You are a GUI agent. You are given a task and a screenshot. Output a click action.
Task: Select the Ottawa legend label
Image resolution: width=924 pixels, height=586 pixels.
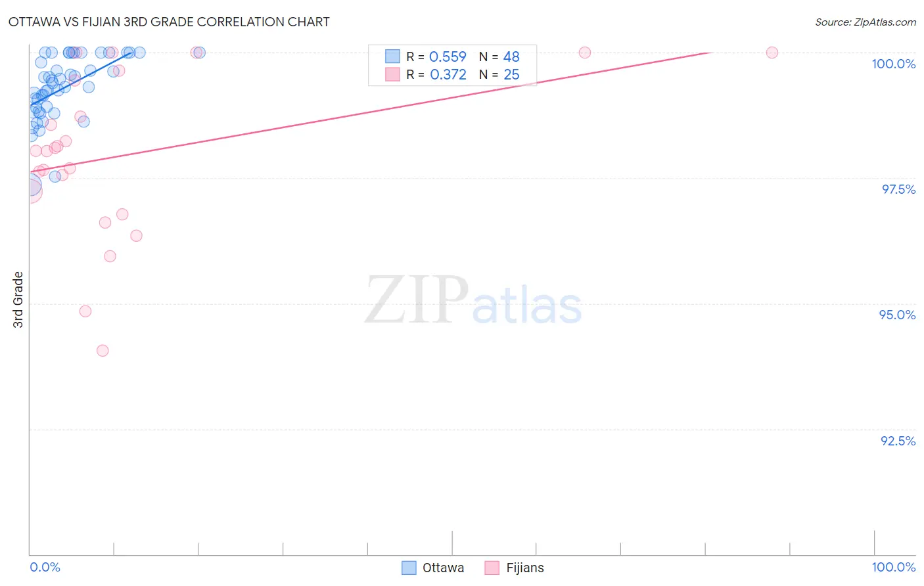point(443,568)
